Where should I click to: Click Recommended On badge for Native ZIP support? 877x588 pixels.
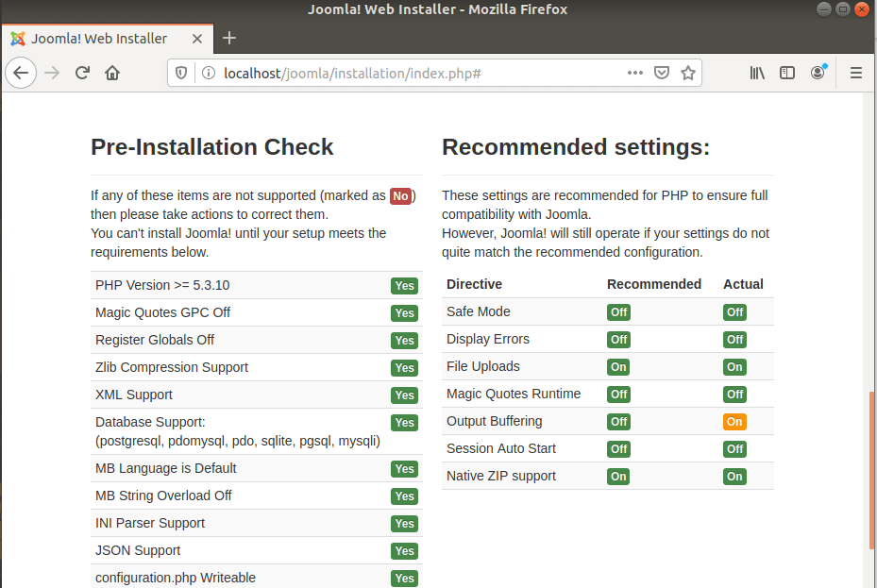pos(618,477)
